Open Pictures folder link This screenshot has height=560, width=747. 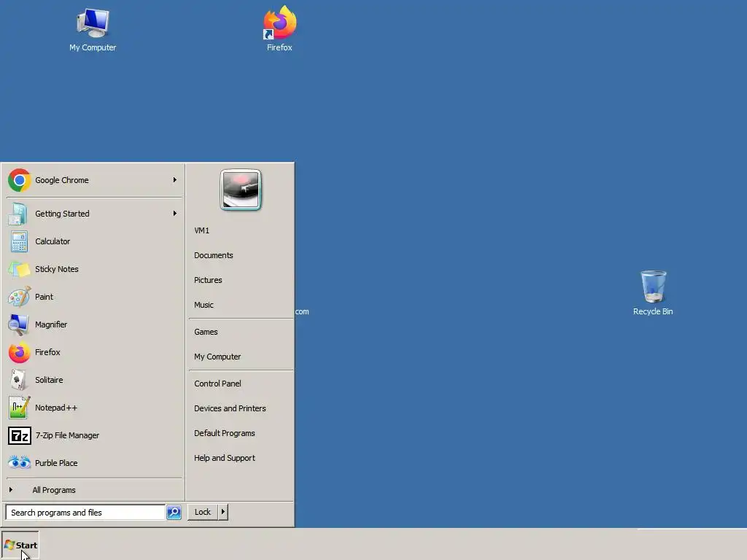tap(208, 280)
